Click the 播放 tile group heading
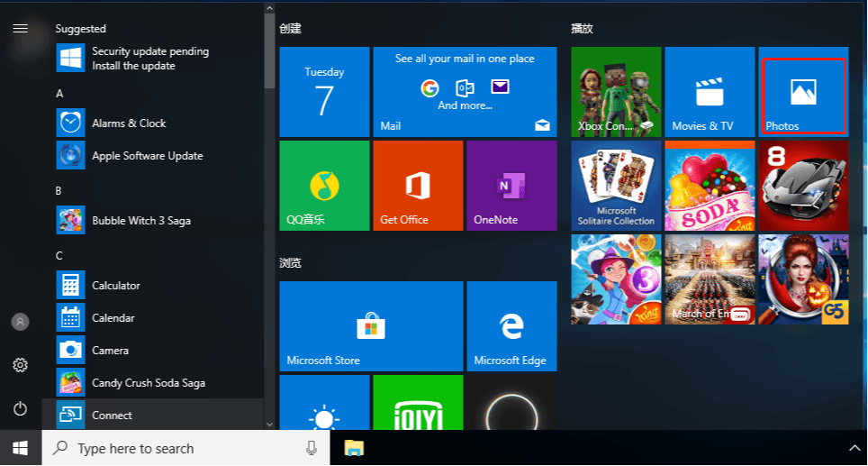This screenshot has width=868, height=466. 583,28
